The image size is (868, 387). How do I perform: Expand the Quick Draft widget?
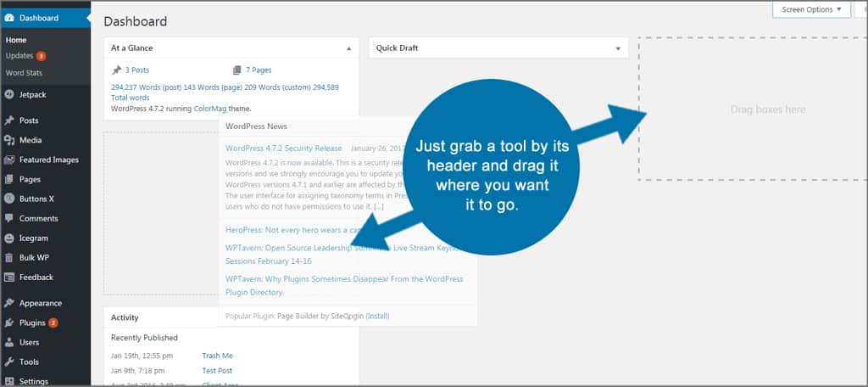618,48
